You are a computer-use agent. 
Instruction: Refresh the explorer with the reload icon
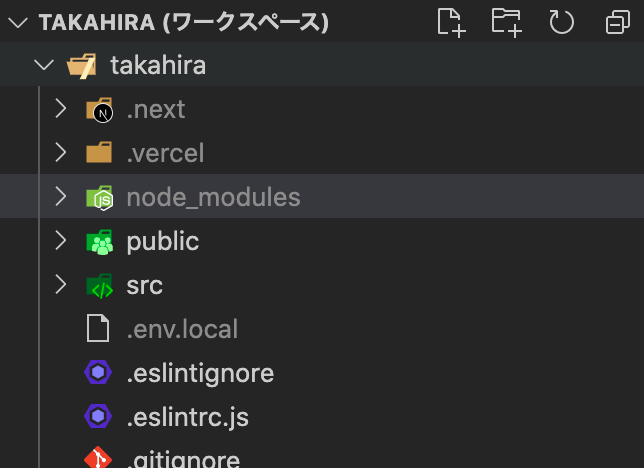pyautogui.click(x=562, y=22)
